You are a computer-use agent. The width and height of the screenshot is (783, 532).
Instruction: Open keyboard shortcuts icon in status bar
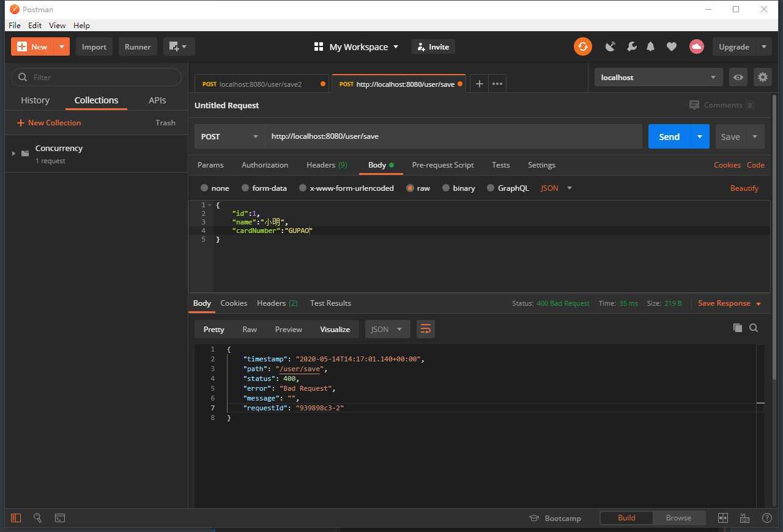744,518
